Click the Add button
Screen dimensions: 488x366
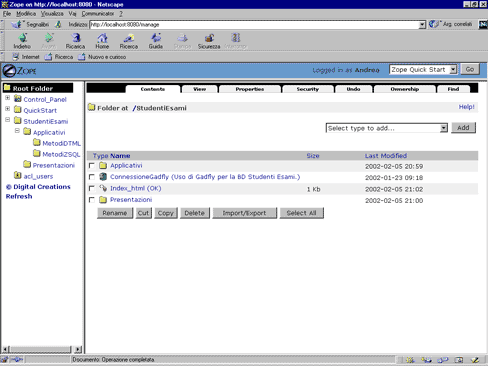(463, 128)
